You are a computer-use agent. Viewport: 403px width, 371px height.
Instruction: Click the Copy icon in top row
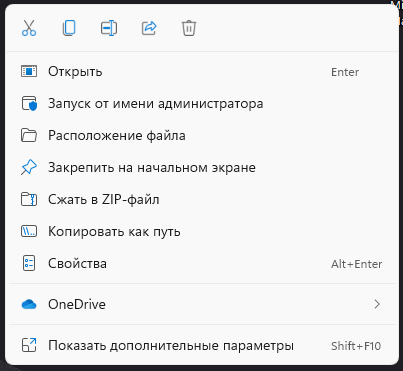pos(69,28)
